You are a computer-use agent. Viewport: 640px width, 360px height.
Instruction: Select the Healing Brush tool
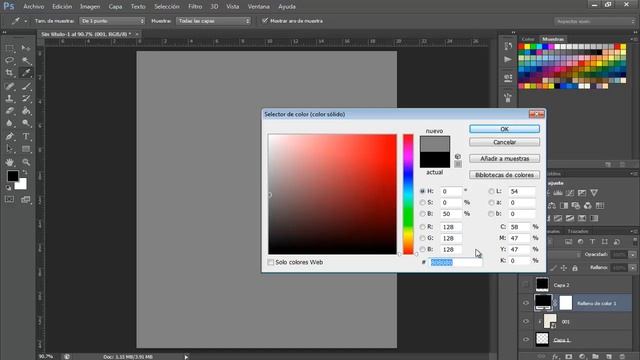click(x=9, y=86)
